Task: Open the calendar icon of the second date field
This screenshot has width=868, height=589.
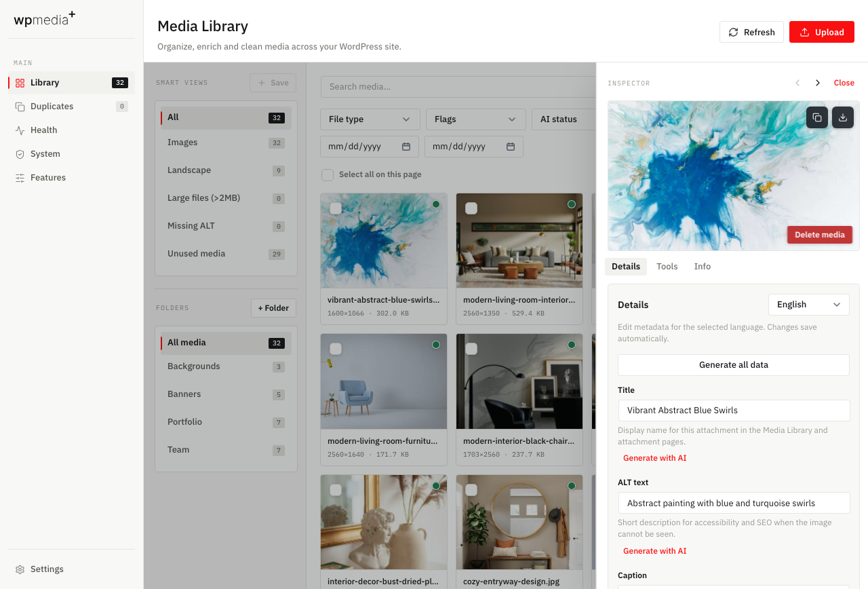Action: [x=511, y=147]
